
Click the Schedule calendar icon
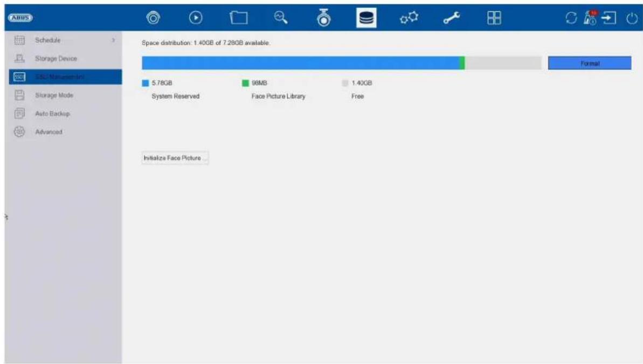tap(19, 40)
